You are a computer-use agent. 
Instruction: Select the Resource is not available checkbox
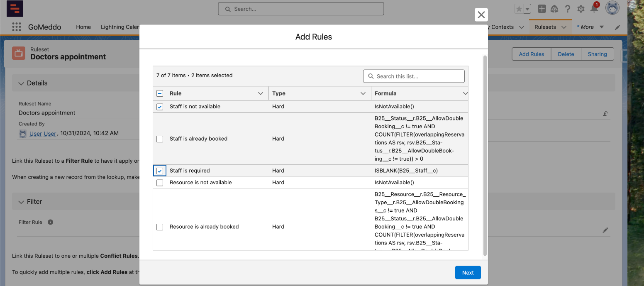click(x=160, y=183)
